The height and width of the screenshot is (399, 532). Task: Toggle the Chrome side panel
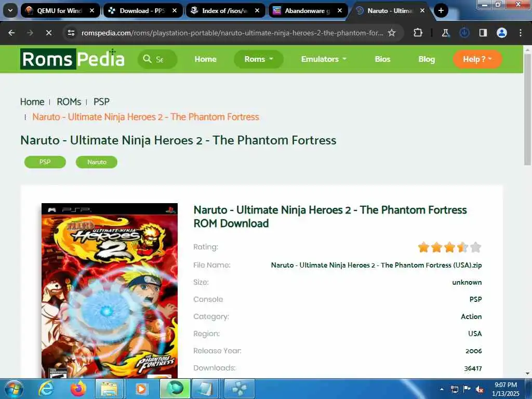tap(483, 33)
